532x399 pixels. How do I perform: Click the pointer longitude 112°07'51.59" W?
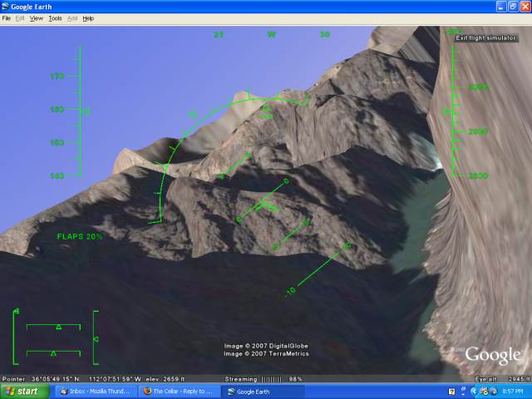(115, 379)
